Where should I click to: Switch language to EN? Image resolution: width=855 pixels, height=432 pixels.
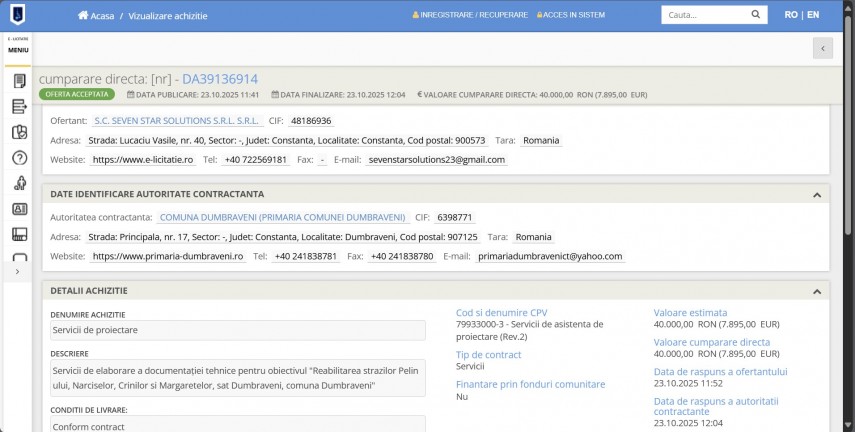813,15
